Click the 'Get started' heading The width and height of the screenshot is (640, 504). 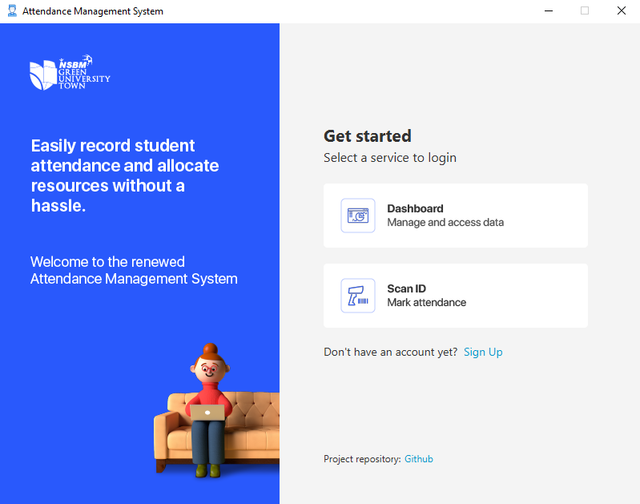tap(367, 136)
